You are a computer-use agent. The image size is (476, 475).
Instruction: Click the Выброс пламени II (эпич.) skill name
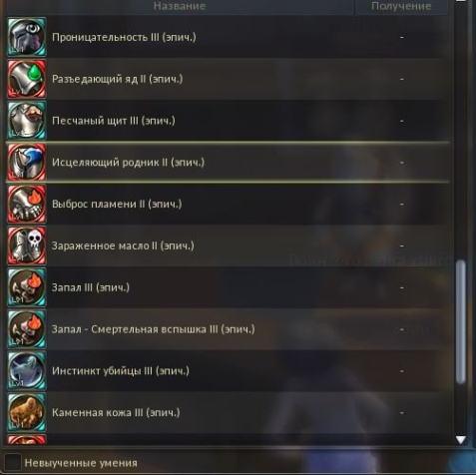click(x=117, y=204)
